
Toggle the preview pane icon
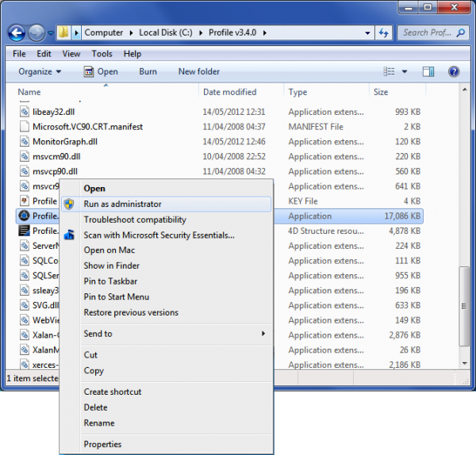(x=428, y=71)
